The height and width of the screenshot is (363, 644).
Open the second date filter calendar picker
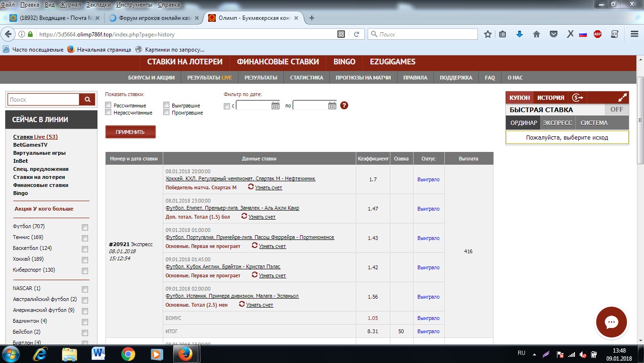[332, 106]
